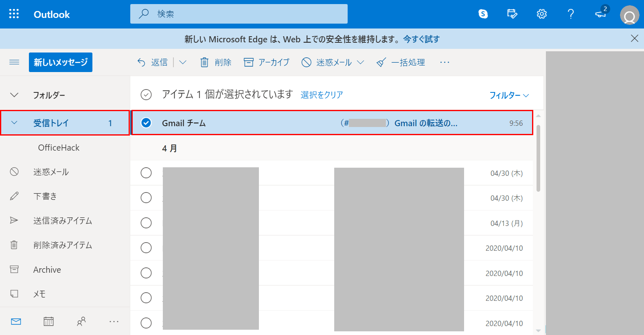This screenshot has height=335, width=644.
Task: Toggle the select-all messages circle
Action: coord(146,95)
